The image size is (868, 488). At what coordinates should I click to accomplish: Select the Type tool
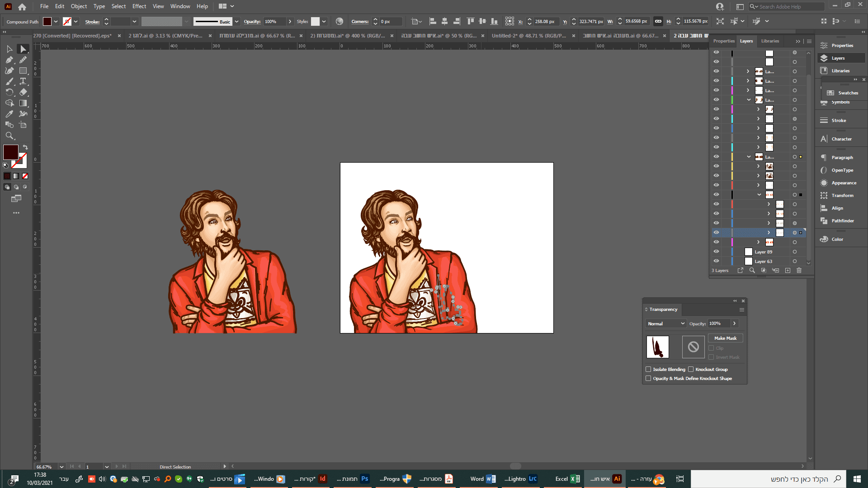pyautogui.click(x=23, y=81)
